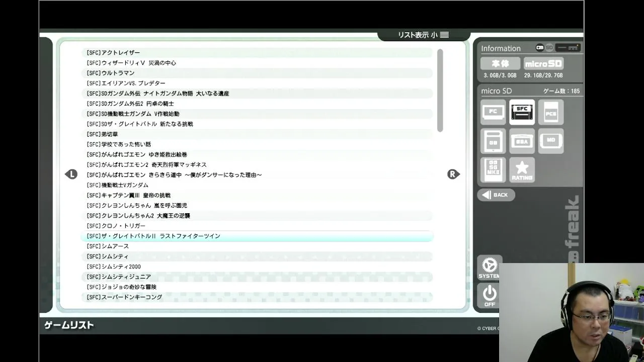Click the console status icon in Information header
This screenshot has width=644, height=362.
tap(568, 48)
